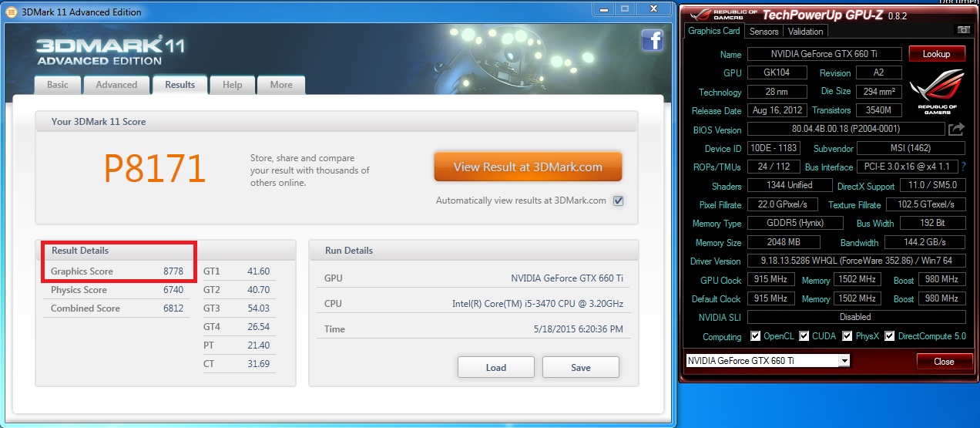Screen dimensions: 980x428
Task: Open the GPU selection dropdown in GPU-Z
Action: [x=844, y=361]
